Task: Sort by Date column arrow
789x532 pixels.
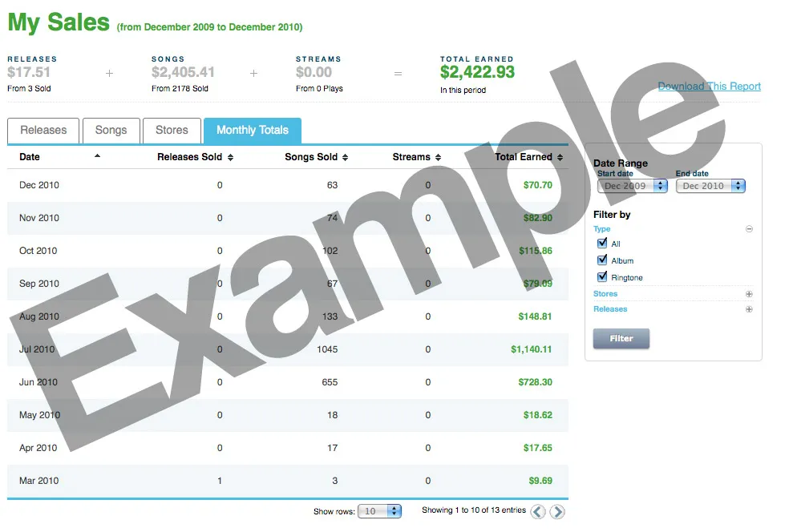Action: pyautogui.click(x=98, y=156)
